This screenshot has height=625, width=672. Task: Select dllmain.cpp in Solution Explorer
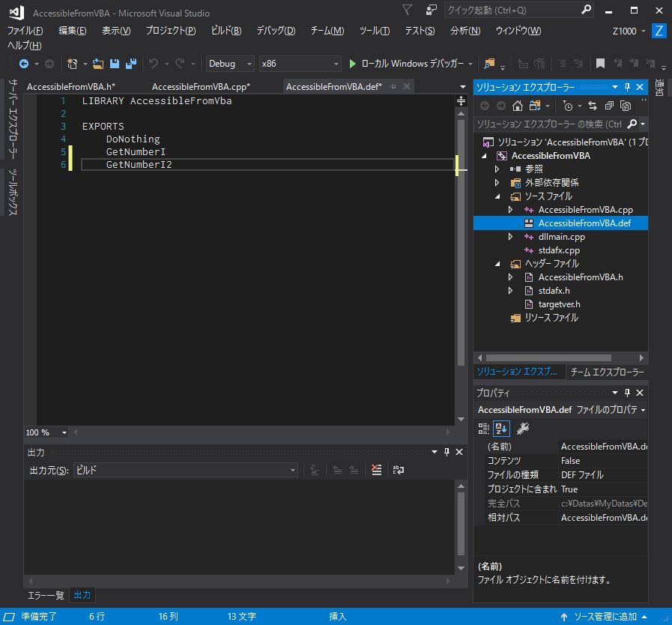tap(561, 237)
